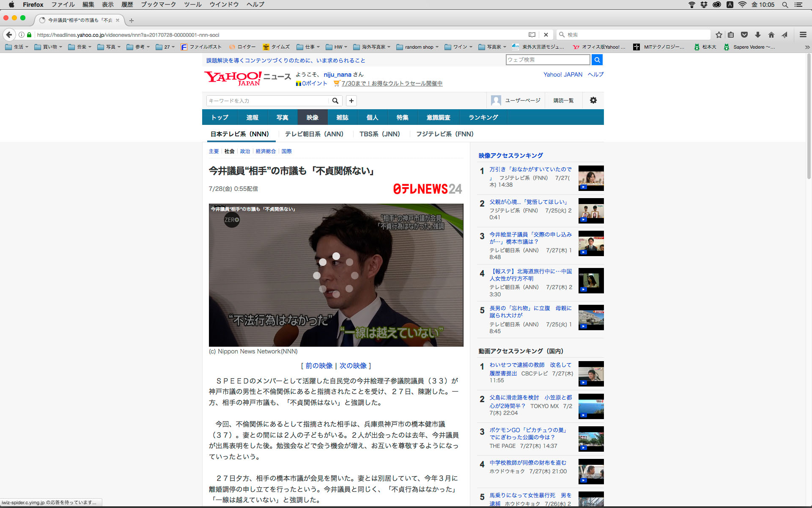Click the 次の映像 link
This screenshot has height=508, width=812.
[353, 366]
